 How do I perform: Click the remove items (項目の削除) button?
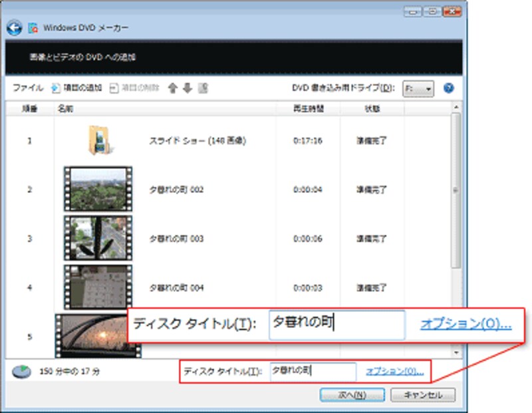(134, 88)
